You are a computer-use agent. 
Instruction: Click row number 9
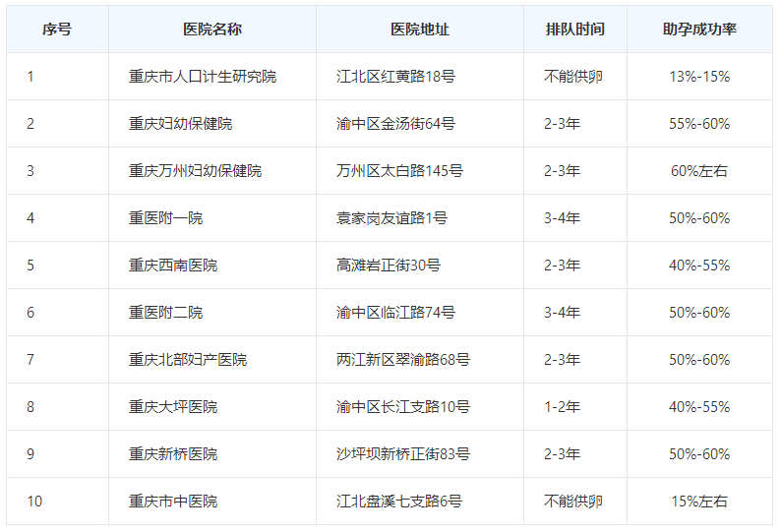pyautogui.click(x=30, y=453)
